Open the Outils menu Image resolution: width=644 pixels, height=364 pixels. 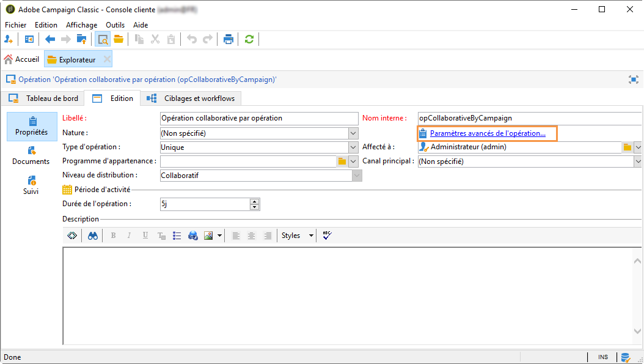click(x=115, y=25)
